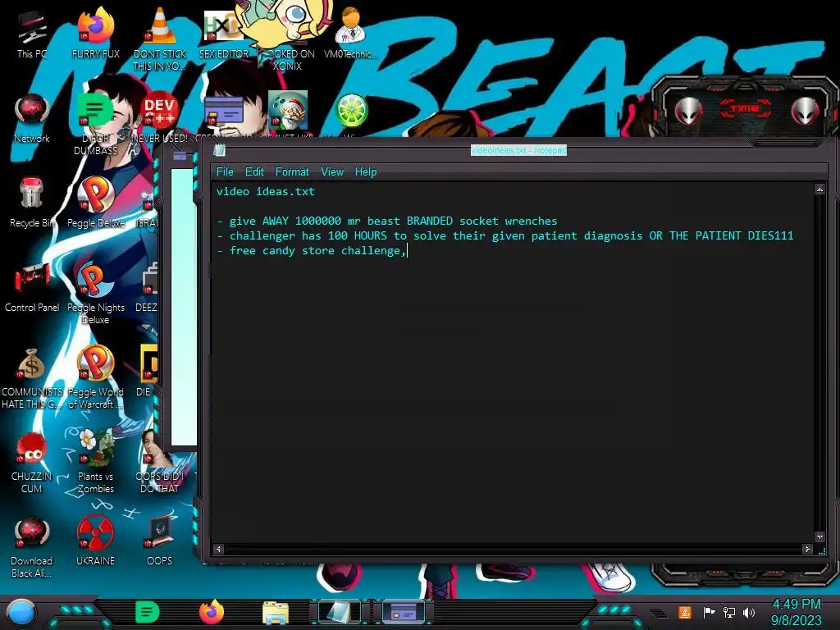Click the TIME label on alien gadget
The image size is (840, 630).
[745, 109]
